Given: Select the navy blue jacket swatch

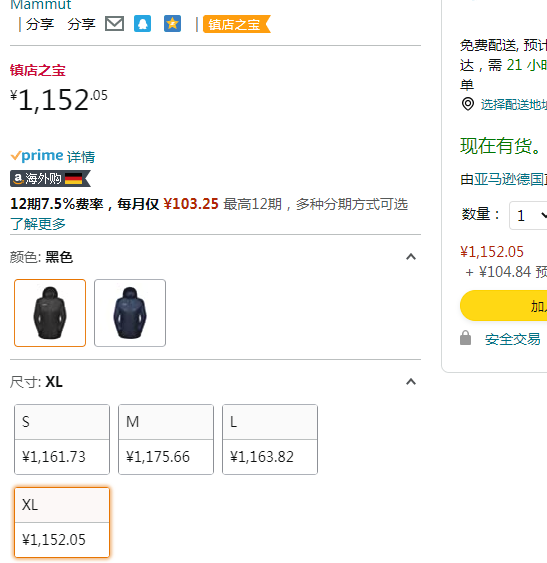Looking at the screenshot, I should 130,313.
